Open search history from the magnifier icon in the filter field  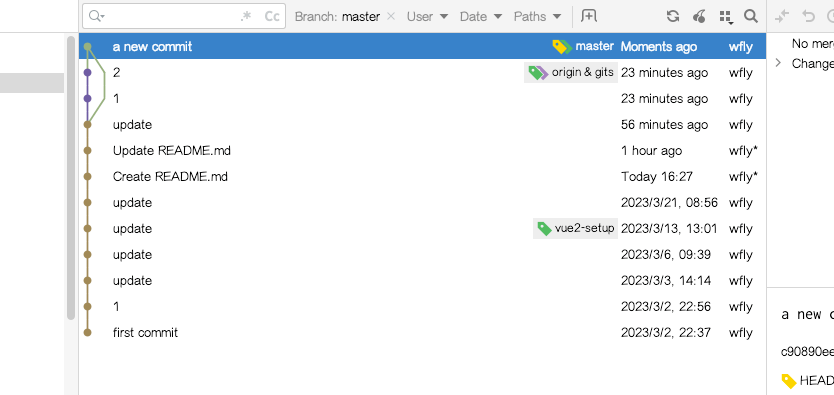pos(96,16)
